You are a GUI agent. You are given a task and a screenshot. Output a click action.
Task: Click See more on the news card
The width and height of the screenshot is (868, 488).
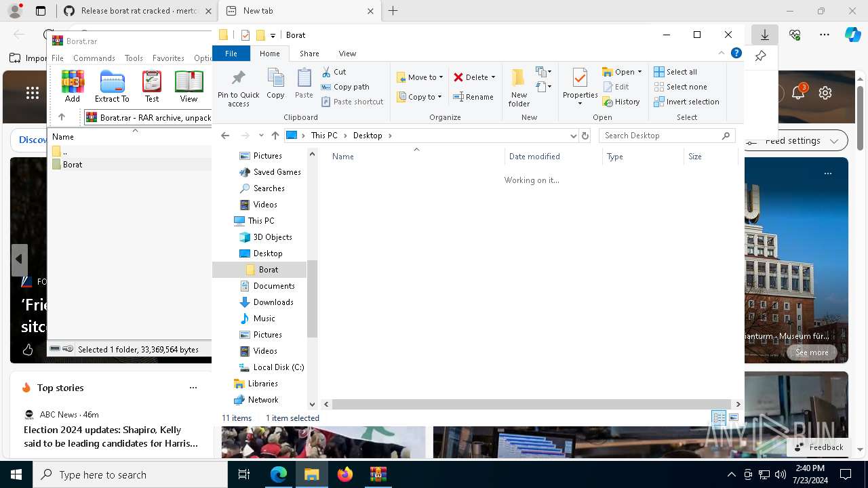tap(812, 352)
